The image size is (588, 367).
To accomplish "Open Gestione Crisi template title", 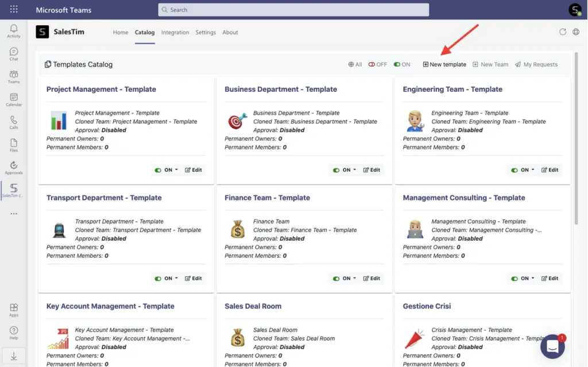I will pos(427,306).
